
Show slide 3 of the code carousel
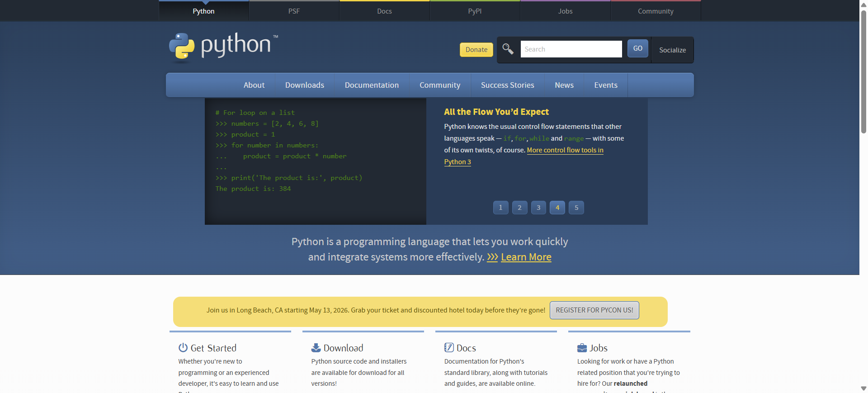tap(538, 208)
